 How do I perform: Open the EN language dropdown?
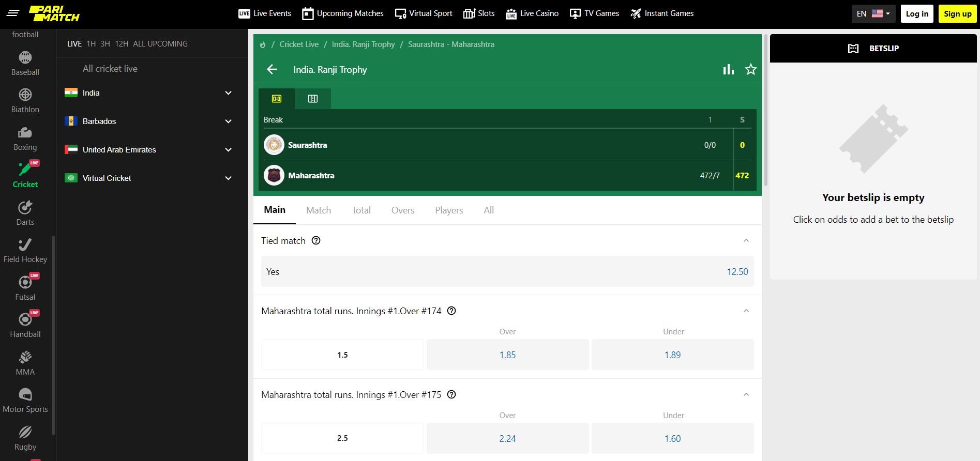pos(873,14)
